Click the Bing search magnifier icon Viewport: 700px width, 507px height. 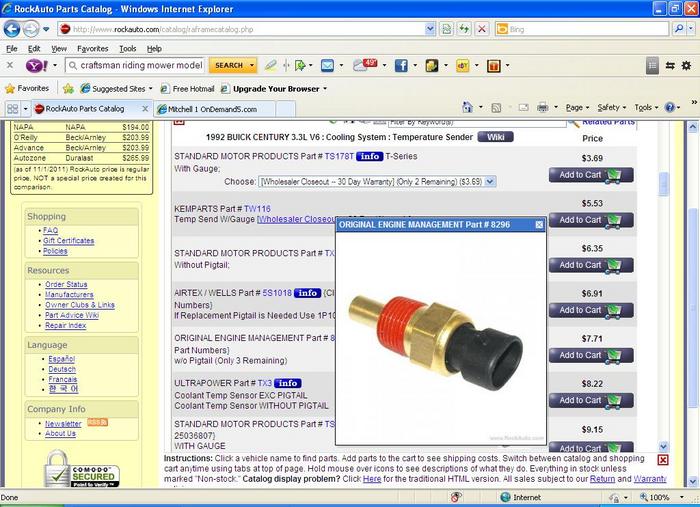coord(679,29)
